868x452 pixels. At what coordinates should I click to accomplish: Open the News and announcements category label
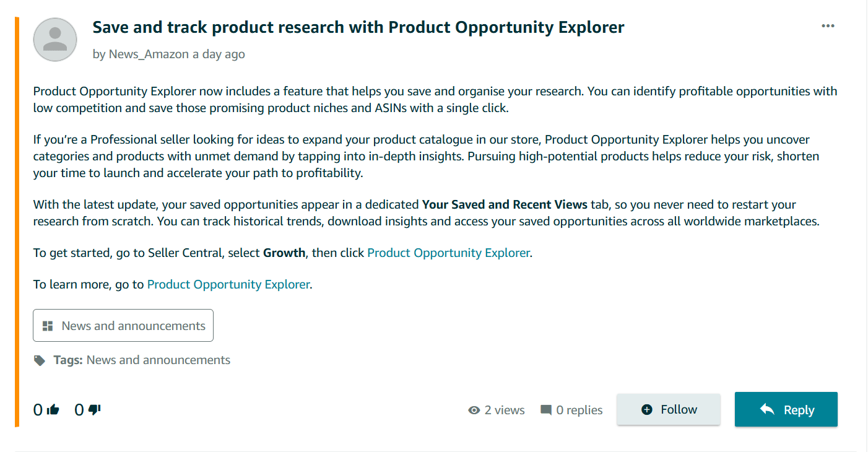click(x=134, y=326)
